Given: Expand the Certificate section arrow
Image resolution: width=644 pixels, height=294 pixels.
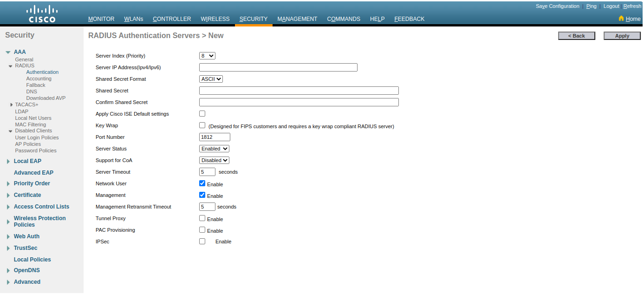Looking at the screenshot, I should (8, 196).
